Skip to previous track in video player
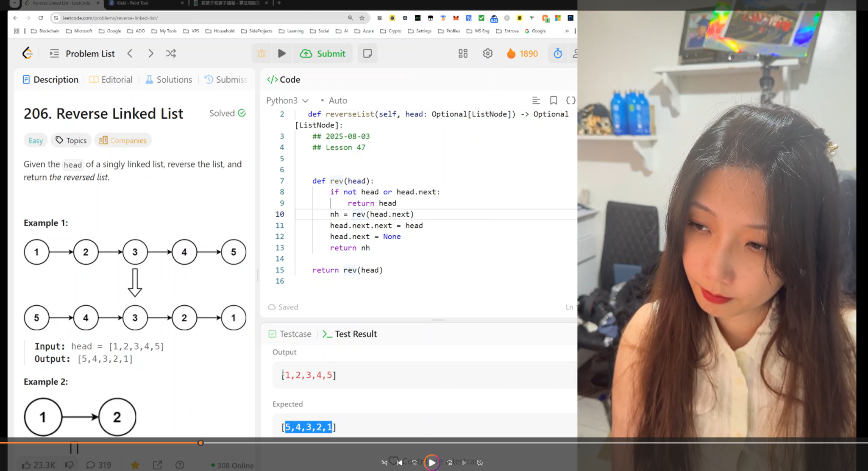The width and height of the screenshot is (868, 471). [399, 463]
